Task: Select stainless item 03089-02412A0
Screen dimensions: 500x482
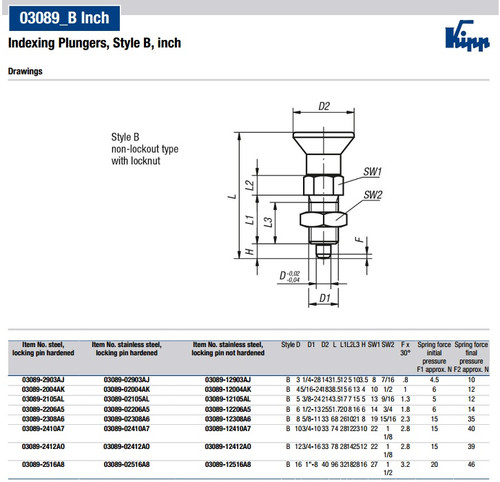Action: click(127, 447)
